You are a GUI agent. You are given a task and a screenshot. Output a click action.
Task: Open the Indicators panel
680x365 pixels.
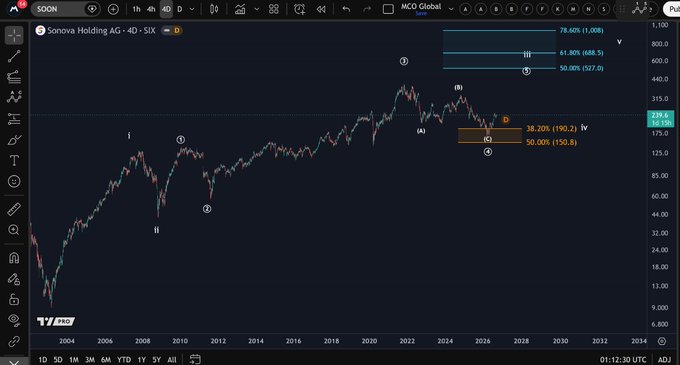point(240,9)
